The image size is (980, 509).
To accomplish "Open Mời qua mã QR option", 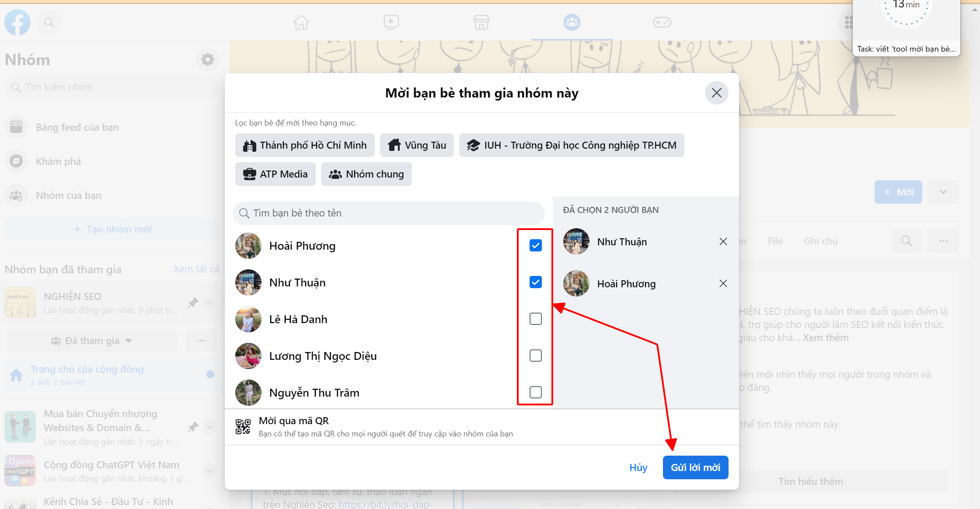I will (482, 427).
